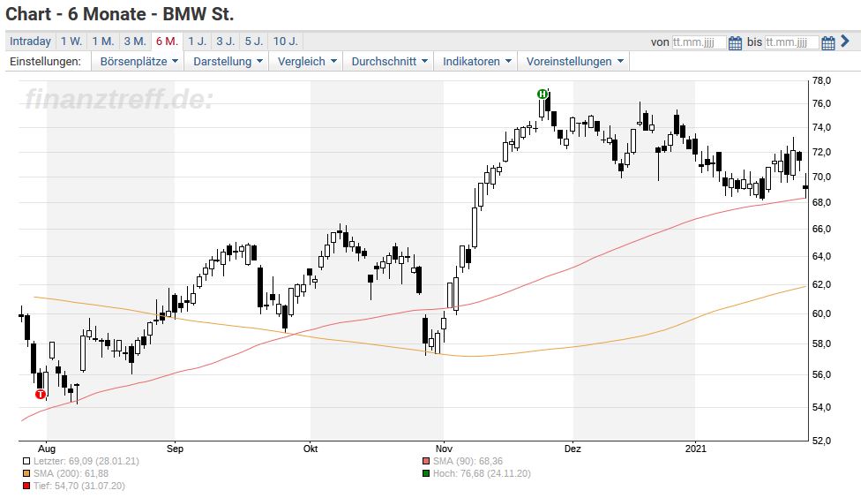Image resolution: width=868 pixels, height=498 pixels.
Task: Open the Indikatoren dropdown
Action: (476, 62)
